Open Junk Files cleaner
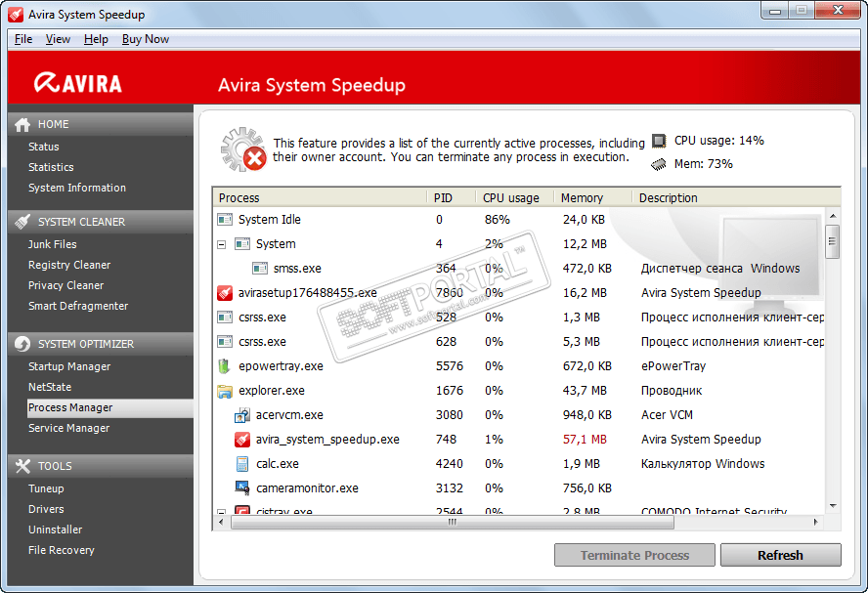The width and height of the screenshot is (868, 593). point(52,244)
